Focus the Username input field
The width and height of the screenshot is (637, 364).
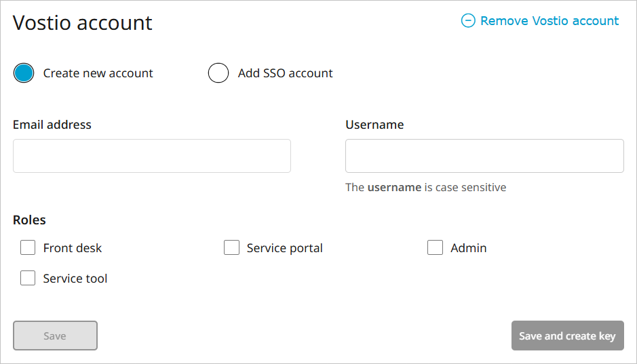coord(484,156)
